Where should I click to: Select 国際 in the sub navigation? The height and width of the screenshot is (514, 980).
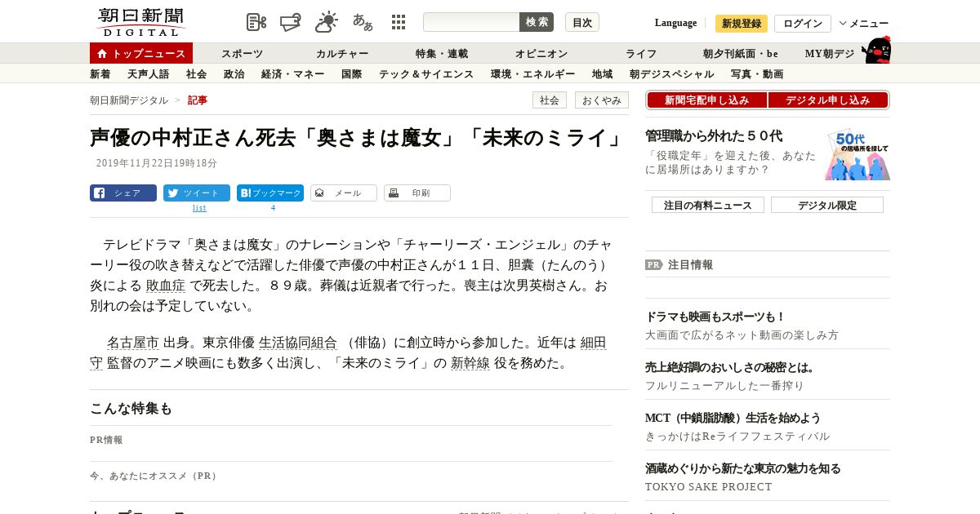tap(352, 74)
